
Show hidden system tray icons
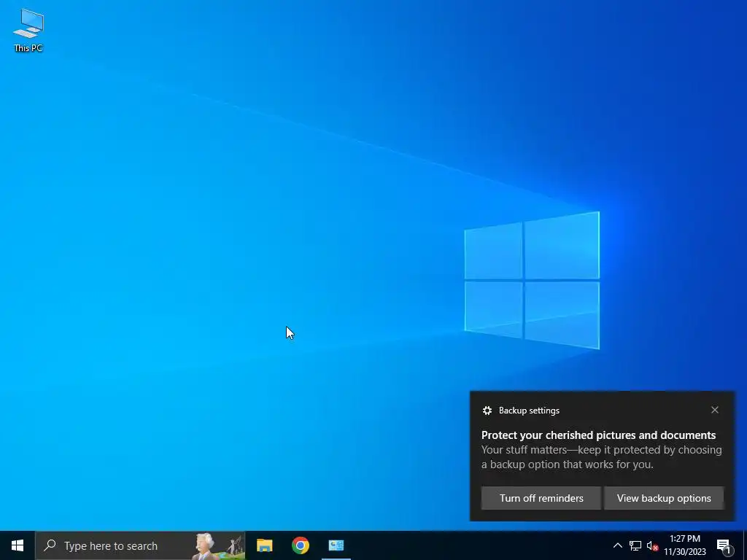[617, 545]
